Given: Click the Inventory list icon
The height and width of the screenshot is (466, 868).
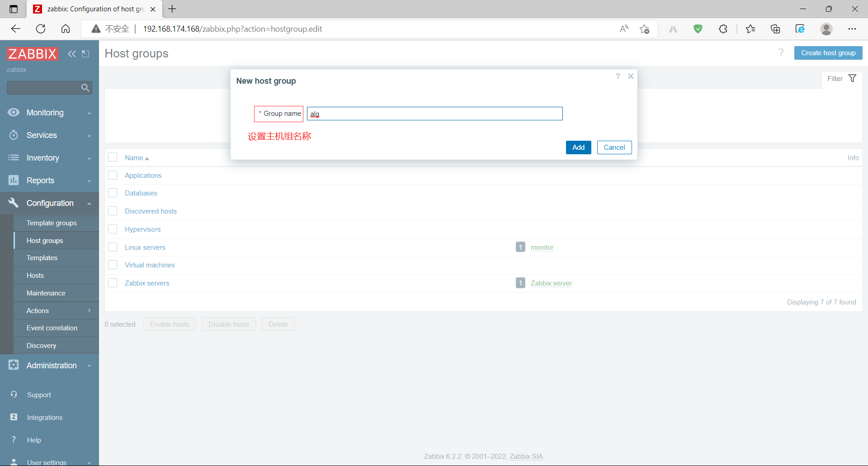Looking at the screenshot, I should 14,157.
